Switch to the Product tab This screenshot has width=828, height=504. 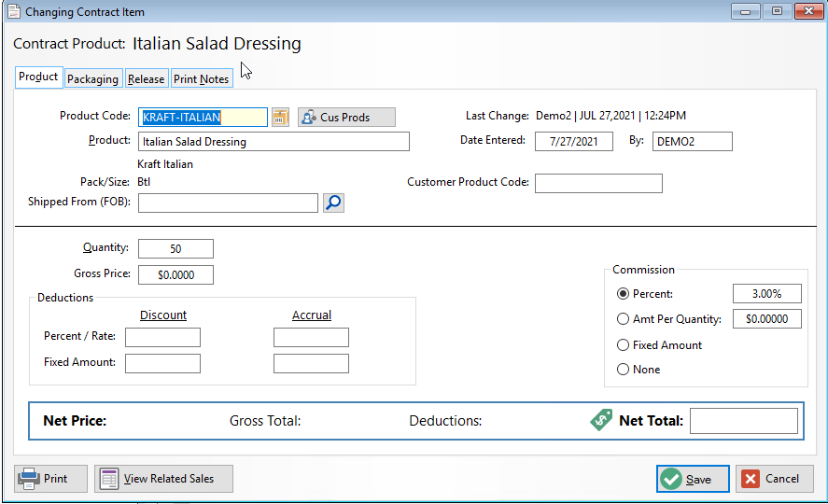(38, 77)
